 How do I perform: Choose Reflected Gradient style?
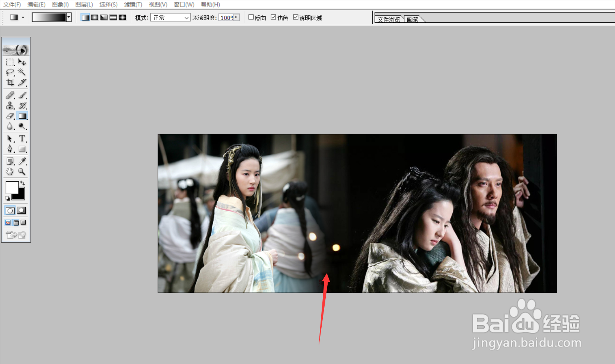coord(113,17)
